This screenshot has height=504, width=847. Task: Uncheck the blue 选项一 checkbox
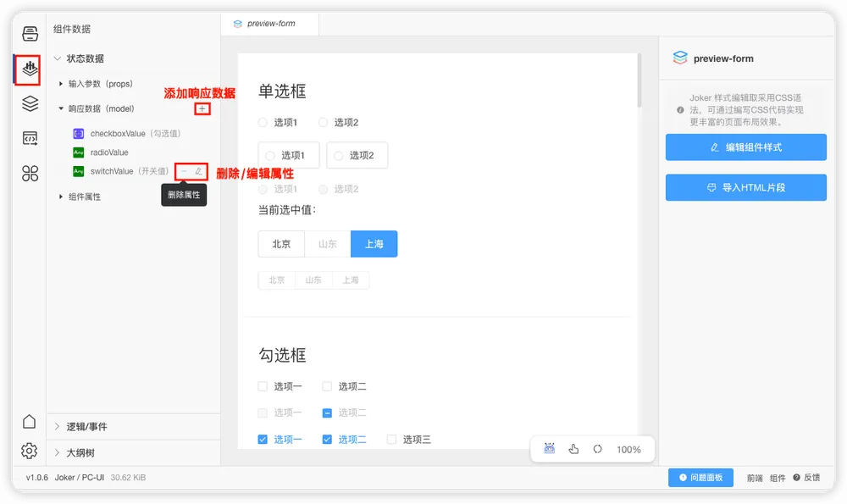tap(262, 440)
